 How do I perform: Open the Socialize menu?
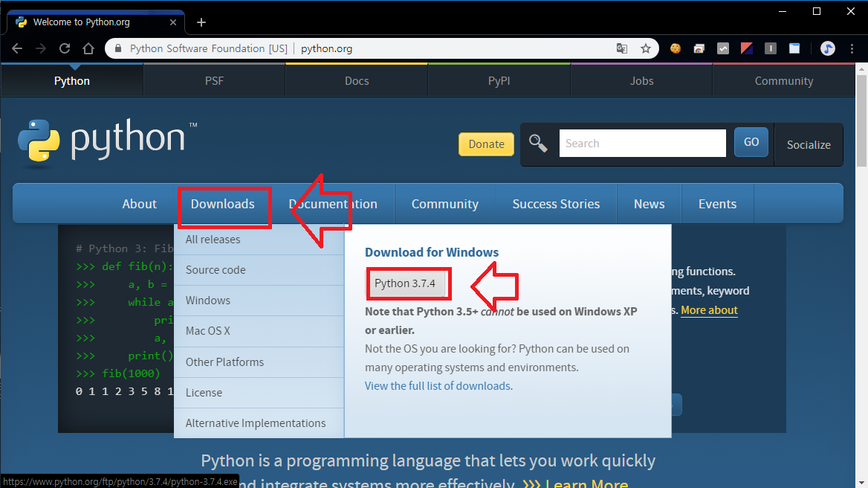click(x=809, y=144)
